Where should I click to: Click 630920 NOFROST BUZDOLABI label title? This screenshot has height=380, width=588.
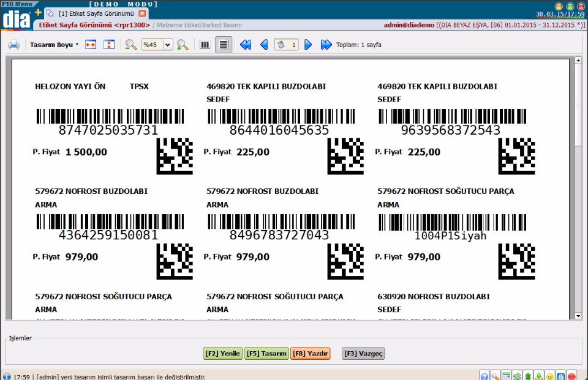tap(434, 296)
